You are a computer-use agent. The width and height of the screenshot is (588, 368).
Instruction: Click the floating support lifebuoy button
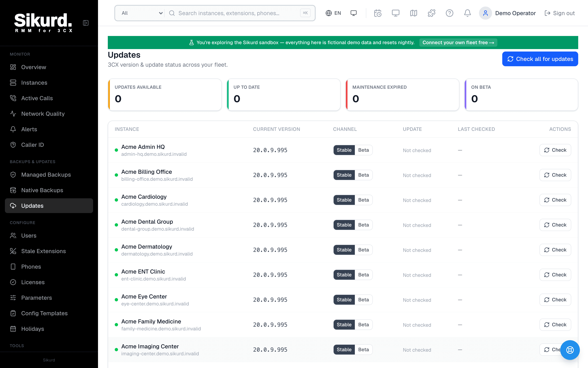click(x=570, y=350)
